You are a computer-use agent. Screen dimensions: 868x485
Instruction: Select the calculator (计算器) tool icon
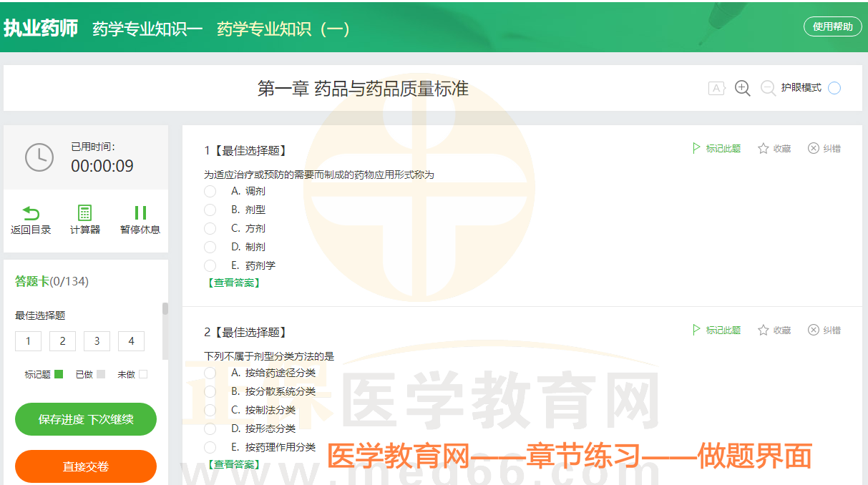[85, 211]
